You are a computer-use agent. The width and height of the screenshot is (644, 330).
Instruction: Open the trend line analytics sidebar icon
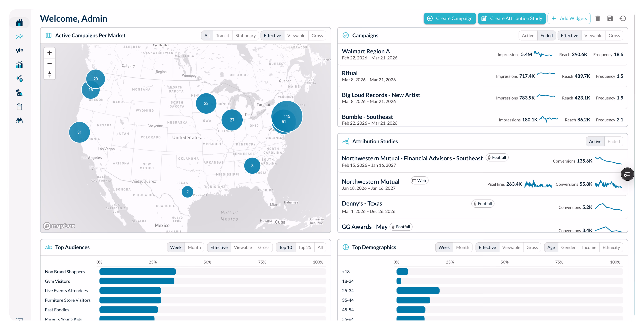click(19, 37)
